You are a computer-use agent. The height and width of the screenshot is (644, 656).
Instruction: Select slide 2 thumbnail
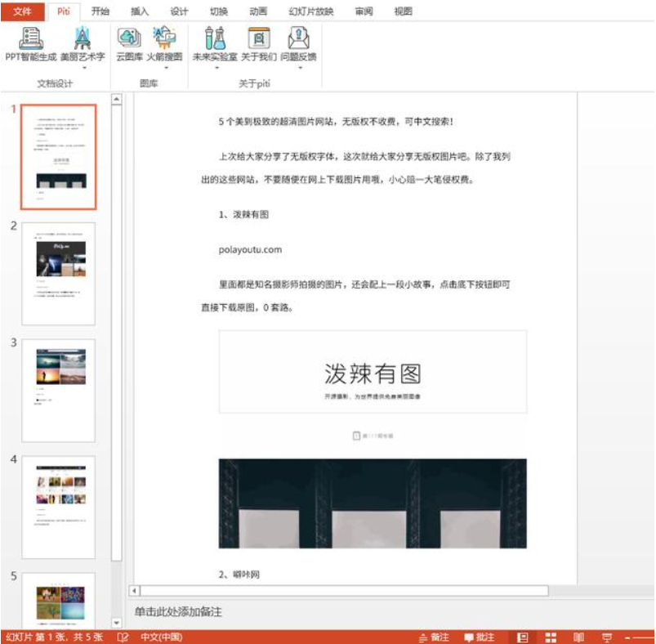pos(59,274)
